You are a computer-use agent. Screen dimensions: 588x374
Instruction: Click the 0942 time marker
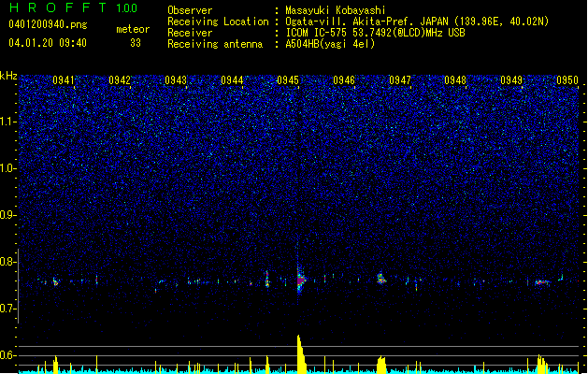coord(120,80)
